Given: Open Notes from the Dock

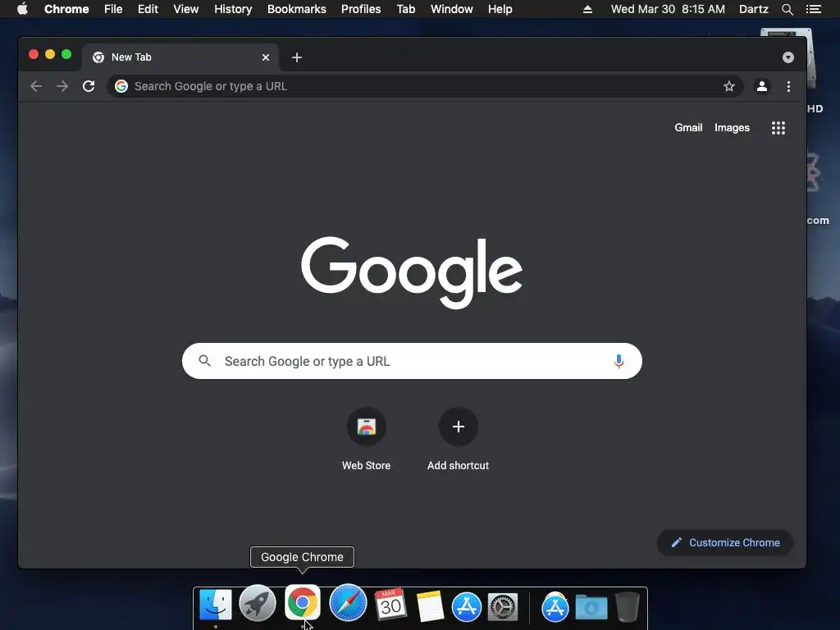Looking at the screenshot, I should (x=430, y=606).
